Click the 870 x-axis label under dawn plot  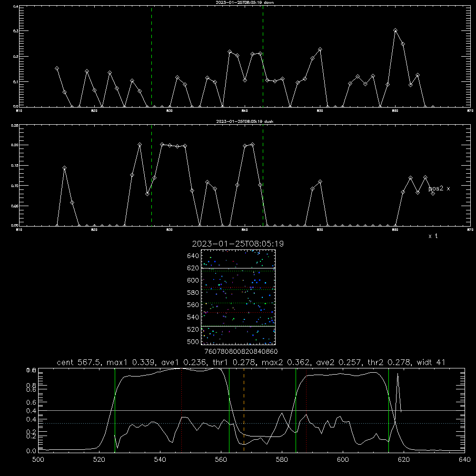tap(470, 111)
